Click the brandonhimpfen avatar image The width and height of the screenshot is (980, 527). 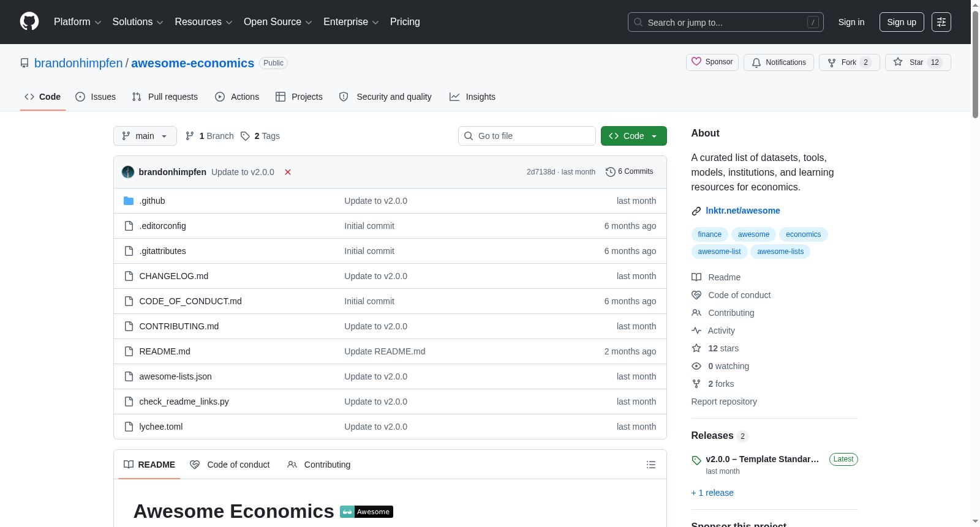pyautogui.click(x=128, y=172)
